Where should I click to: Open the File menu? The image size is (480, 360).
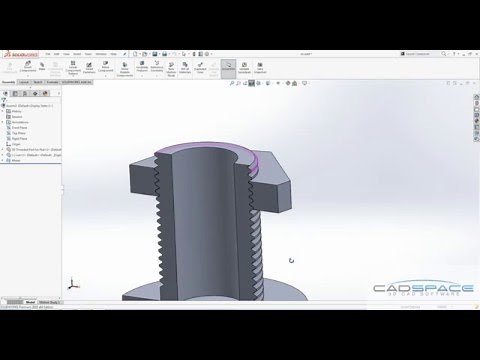pos(48,54)
